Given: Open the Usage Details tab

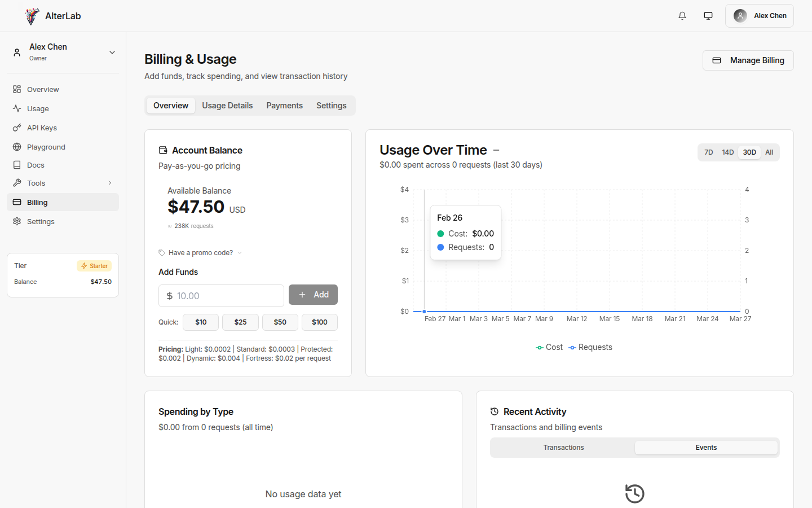Looking at the screenshot, I should tap(227, 106).
